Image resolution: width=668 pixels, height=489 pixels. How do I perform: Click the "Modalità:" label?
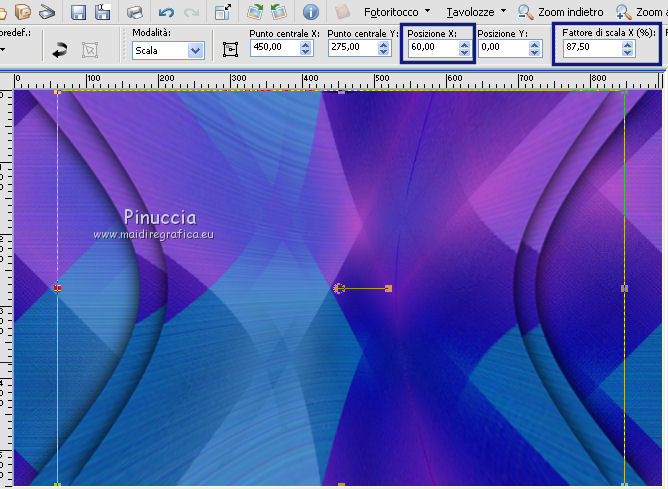click(151, 33)
